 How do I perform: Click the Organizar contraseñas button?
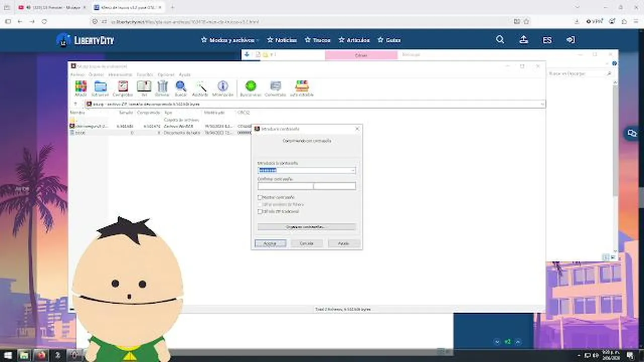(x=306, y=227)
